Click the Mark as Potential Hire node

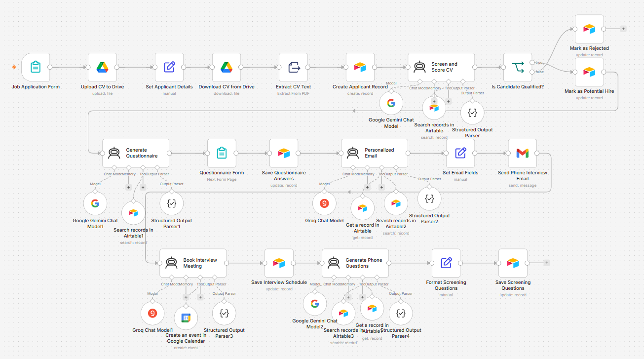point(589,72)
